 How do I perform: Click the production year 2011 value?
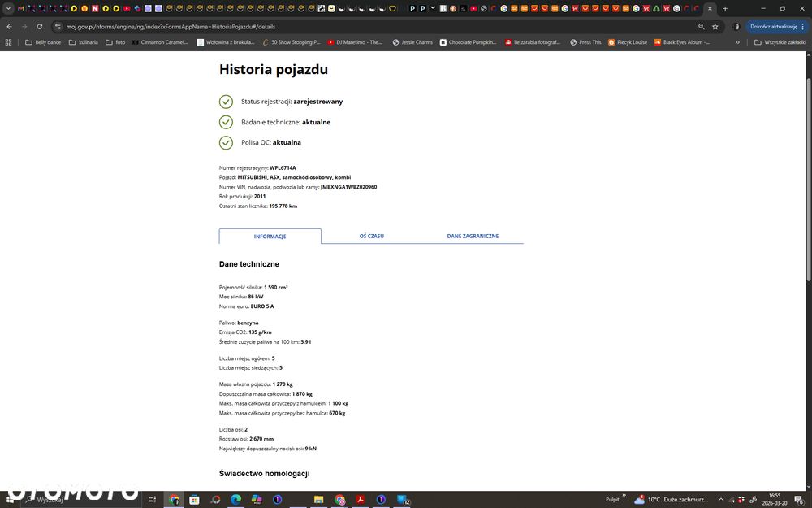click(260, 197)
